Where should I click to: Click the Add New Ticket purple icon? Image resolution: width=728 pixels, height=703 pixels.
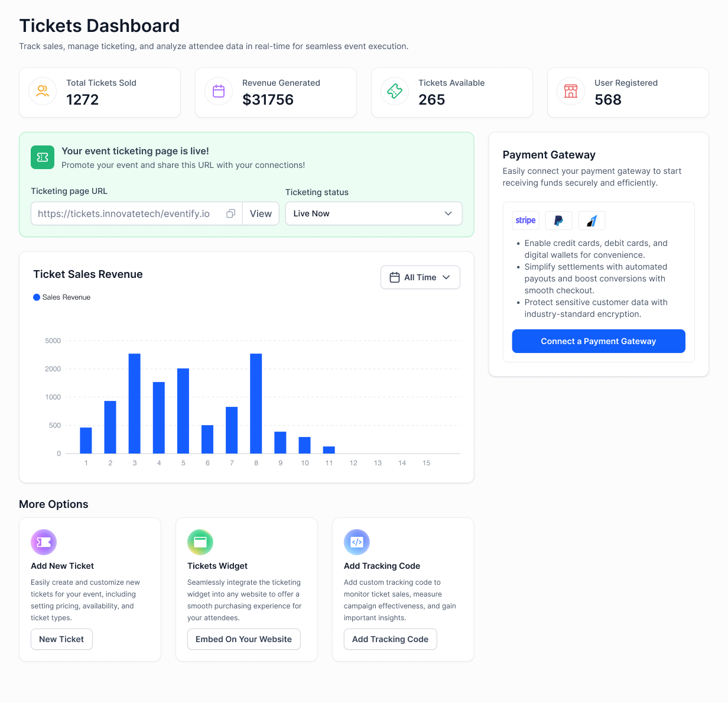(x=44, y=542)
